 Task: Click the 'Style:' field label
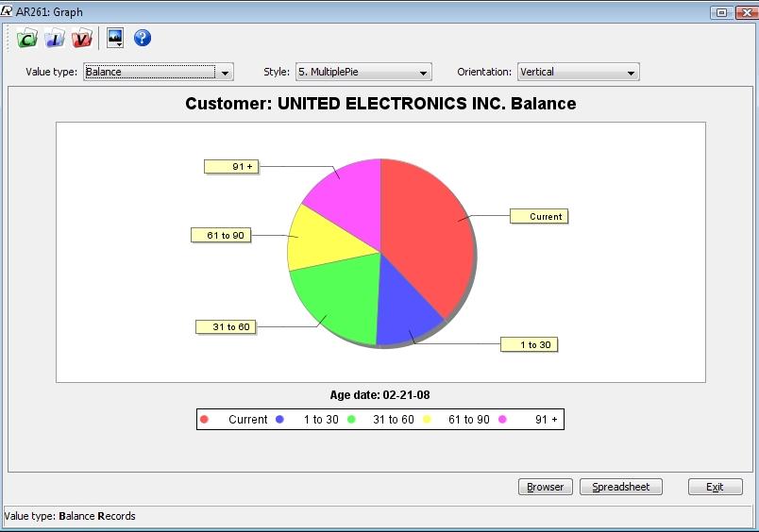tap(277, 72)
